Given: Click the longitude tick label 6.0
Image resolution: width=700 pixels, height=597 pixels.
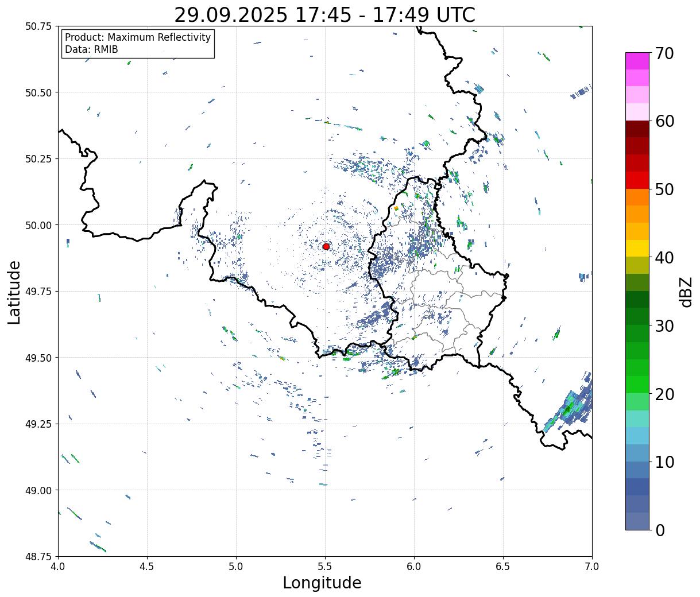Looking at the screenshot, I should pyautogui.click(x=414, y=567).
